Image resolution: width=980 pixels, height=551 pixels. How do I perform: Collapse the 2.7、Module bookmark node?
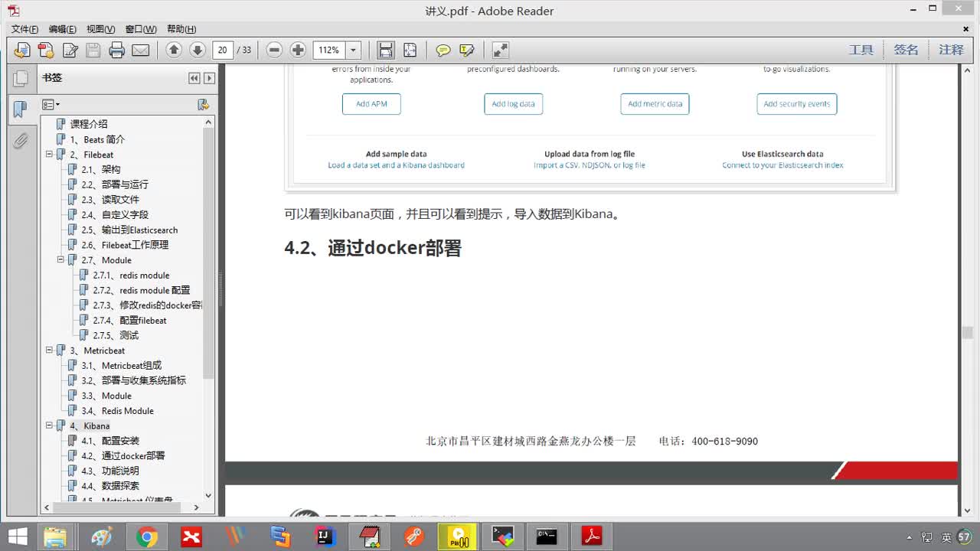point(60,259)
